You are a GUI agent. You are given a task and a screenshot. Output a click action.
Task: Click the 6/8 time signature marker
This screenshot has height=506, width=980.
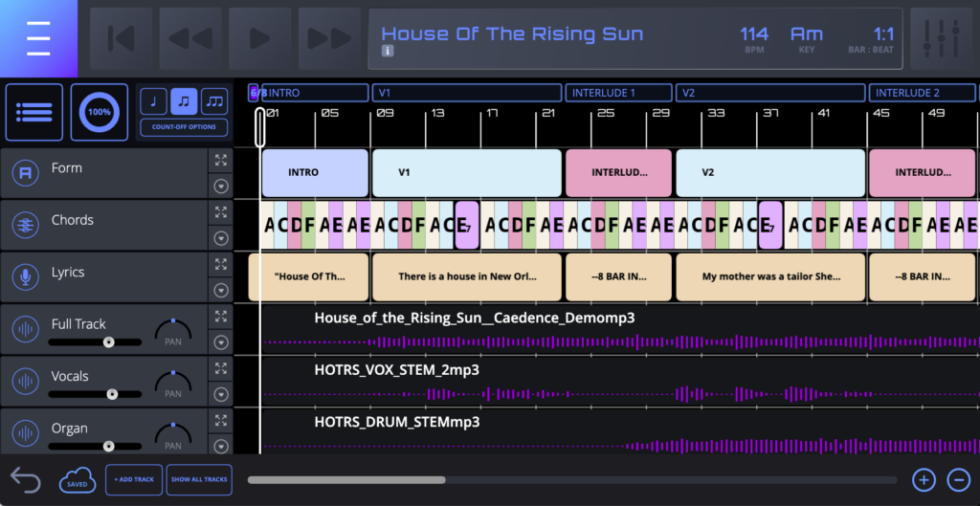(x=253, y=93)
